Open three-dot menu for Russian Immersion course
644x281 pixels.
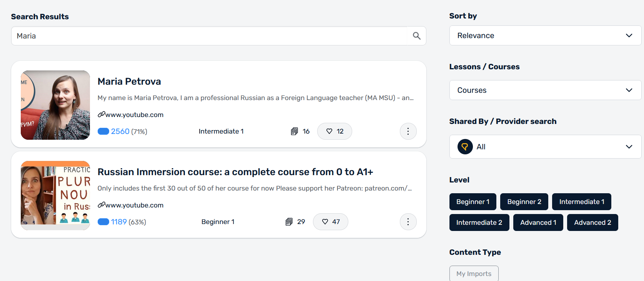pyautogui.click(x=408, y=222)
